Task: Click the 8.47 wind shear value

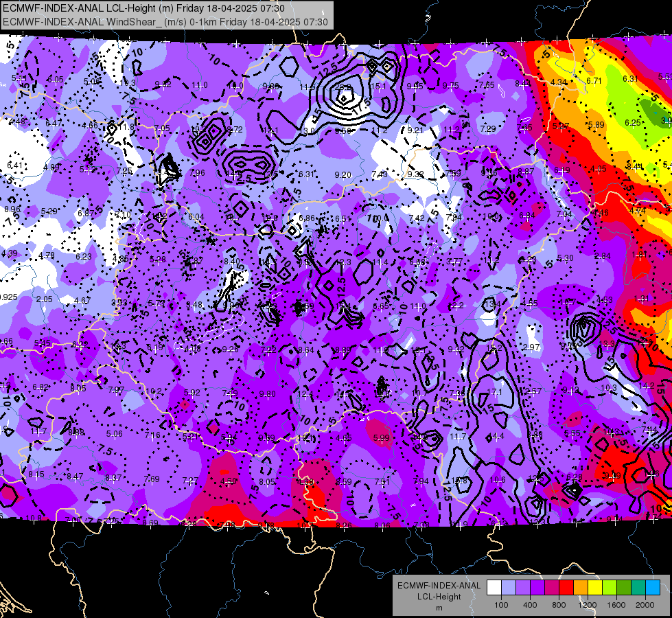Action: point(75,476)
